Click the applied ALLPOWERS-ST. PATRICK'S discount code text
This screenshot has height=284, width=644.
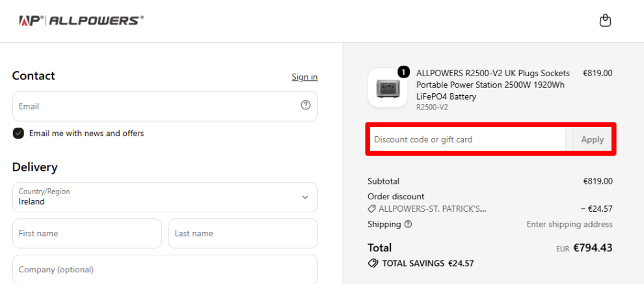click(x=432, y=209)
